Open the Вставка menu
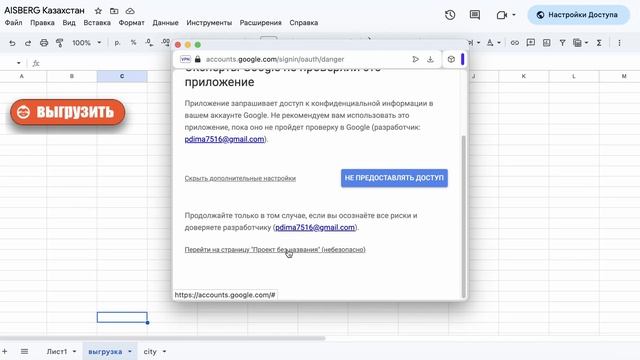The height and width of the screenshot is (360, 640). click(97, 23)
